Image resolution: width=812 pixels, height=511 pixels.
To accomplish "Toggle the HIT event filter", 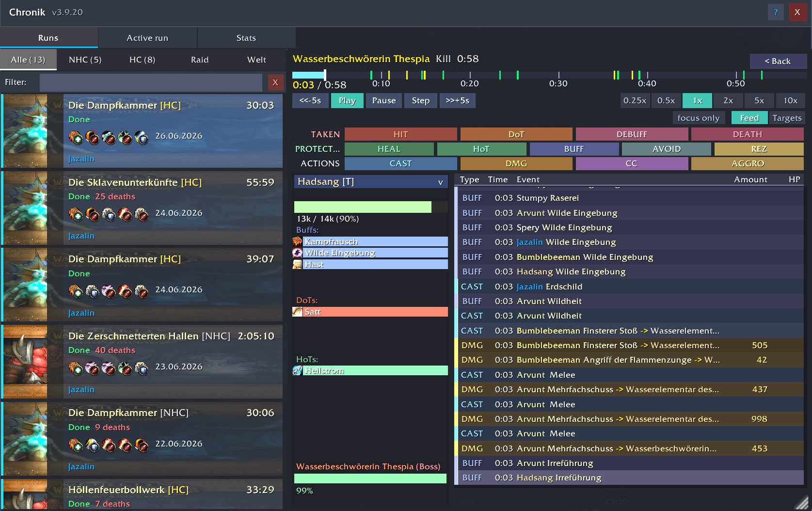I will point(401,134).
